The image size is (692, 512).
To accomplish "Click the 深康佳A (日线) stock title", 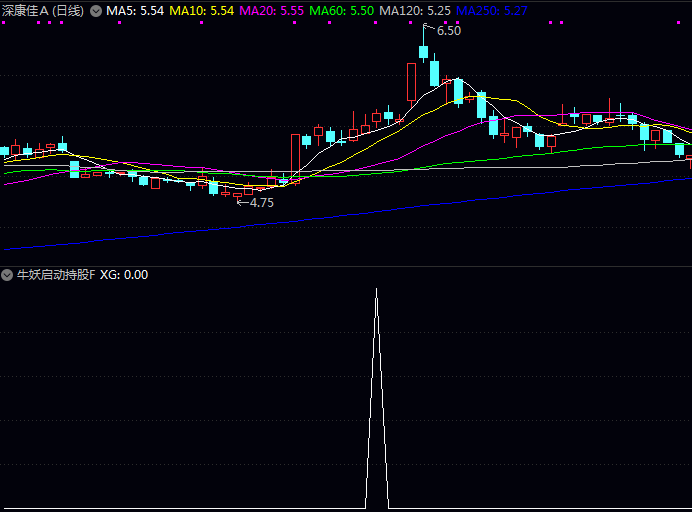I will 42,11.
